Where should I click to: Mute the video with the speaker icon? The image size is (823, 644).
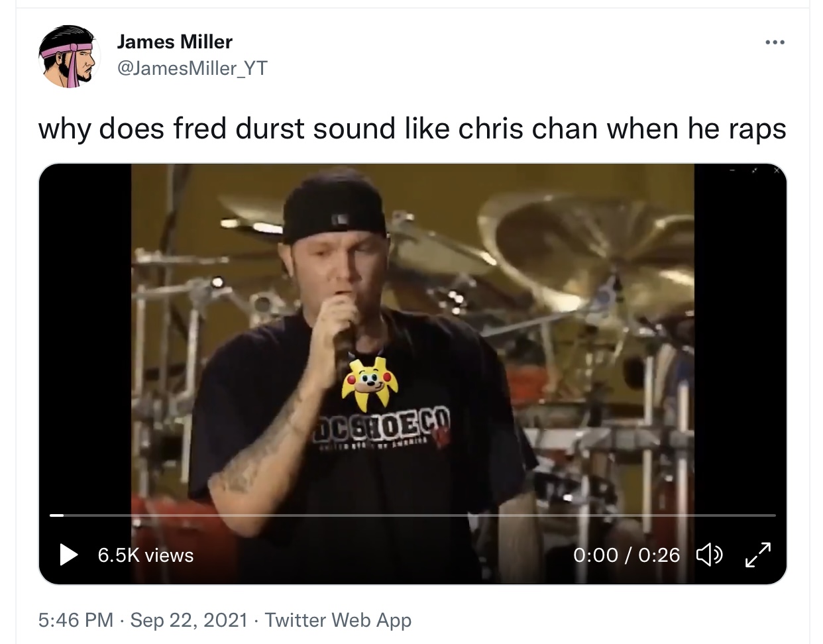(x=710, y=555)
